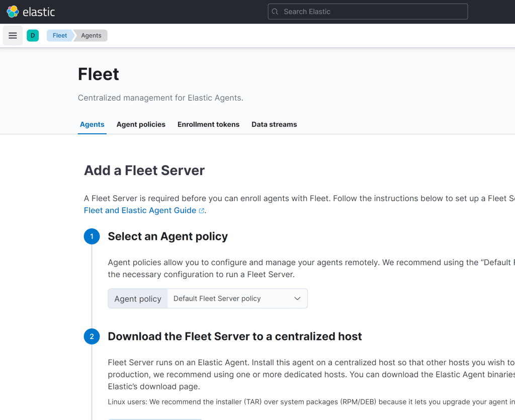Focus the Search Elastic input field
Screen dimensions: 515x420
[372, 12]
